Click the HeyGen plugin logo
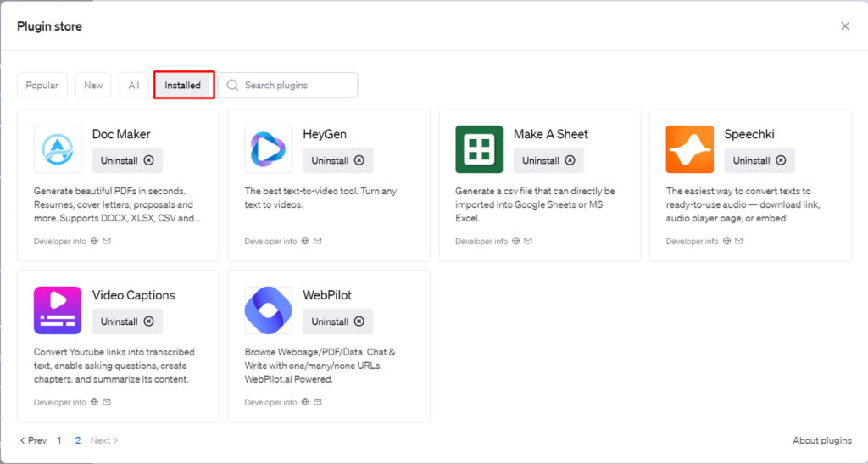Viewport: 868px width, 464px height. [x=268, y=149]
